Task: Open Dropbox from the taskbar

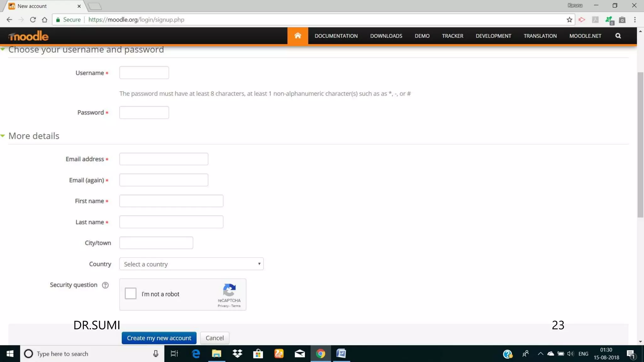Action: click(237, 354)
